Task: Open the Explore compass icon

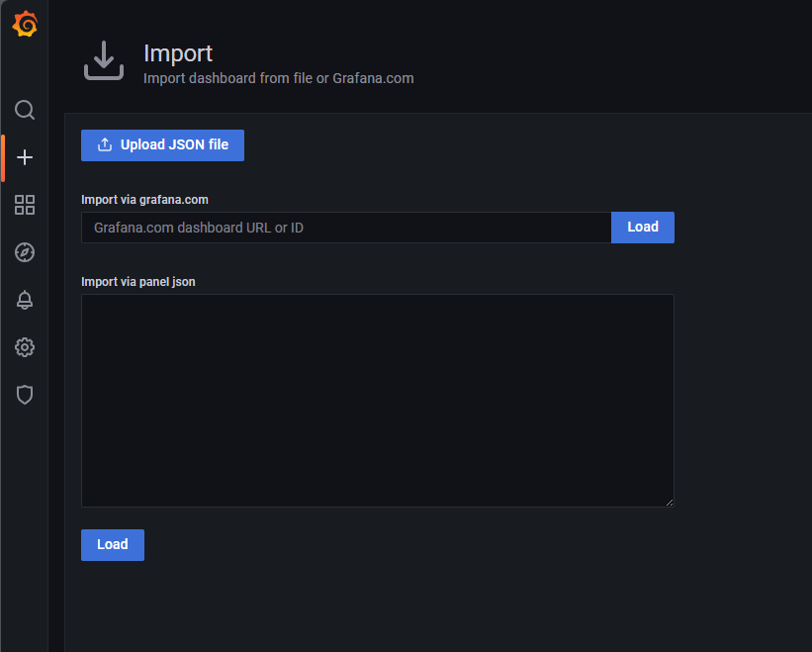Action: pyautogui.click(x=25, y=252)
